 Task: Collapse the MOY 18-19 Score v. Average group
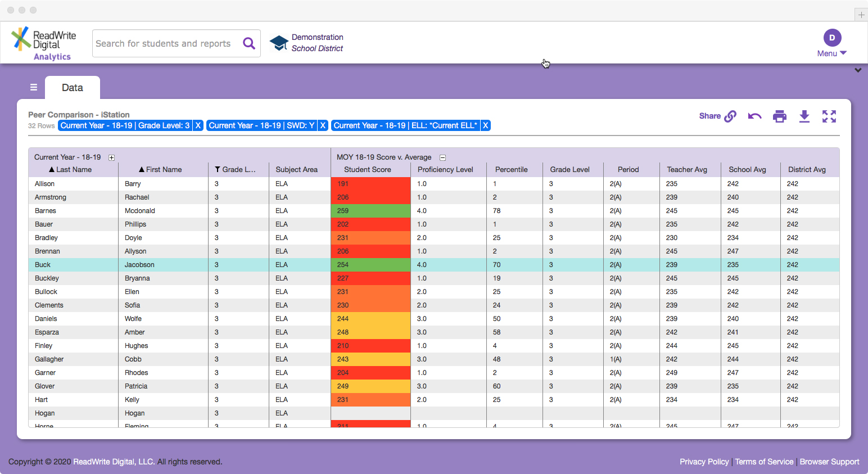tap(442, 157)
